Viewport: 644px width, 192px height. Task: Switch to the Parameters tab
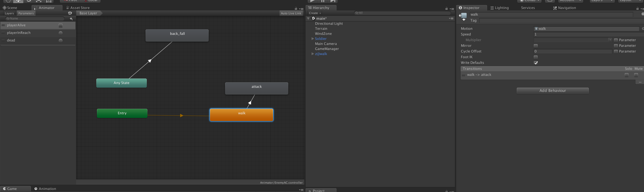click(x=26, y=13)
